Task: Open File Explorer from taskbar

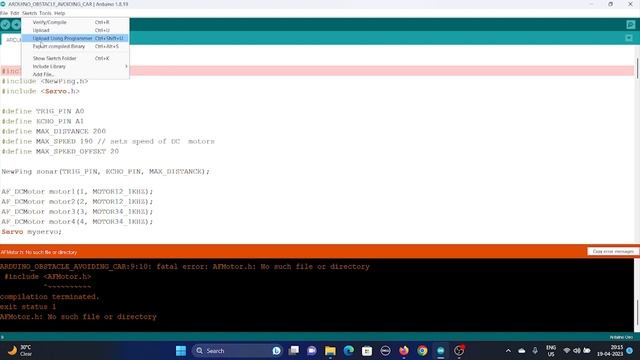Action: [330, 351]
